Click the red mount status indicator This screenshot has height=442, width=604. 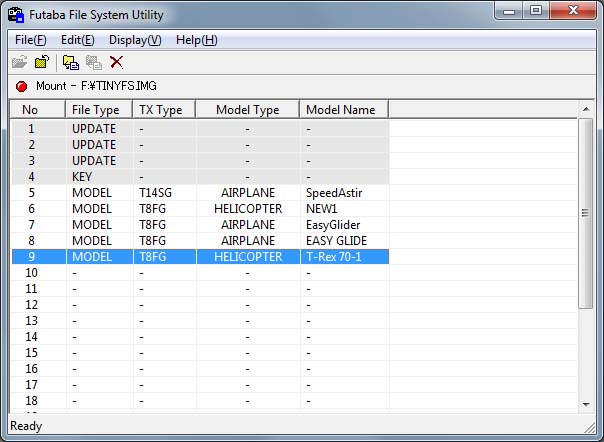pyautogui.click(x=21, y=87)
